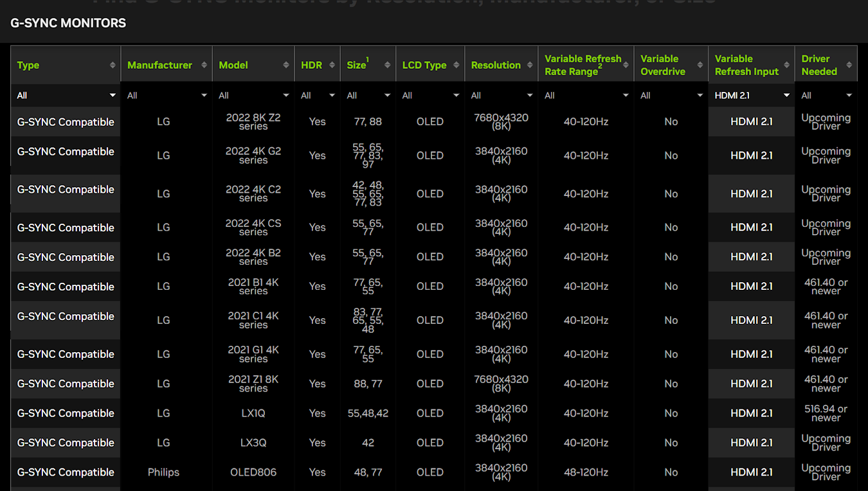The image size is (868, 491).
Task: Click the 83, 77, 65, 55, 48 size cell
Action: click(368, 320)
